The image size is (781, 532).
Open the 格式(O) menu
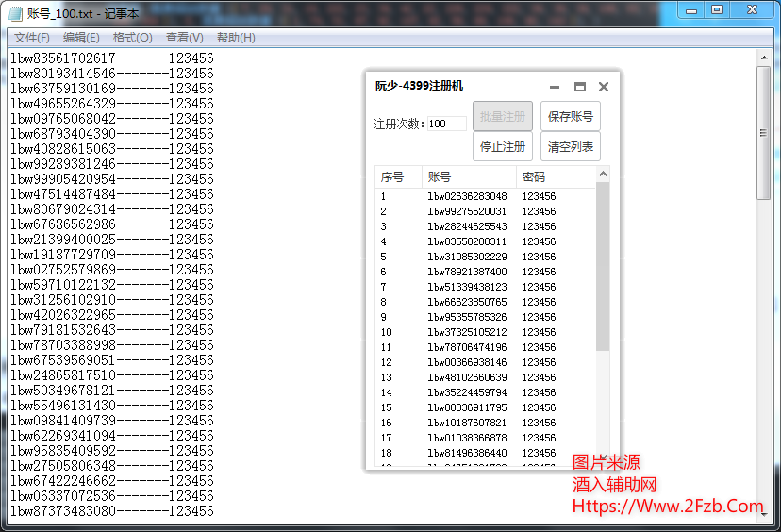point(132,38)
